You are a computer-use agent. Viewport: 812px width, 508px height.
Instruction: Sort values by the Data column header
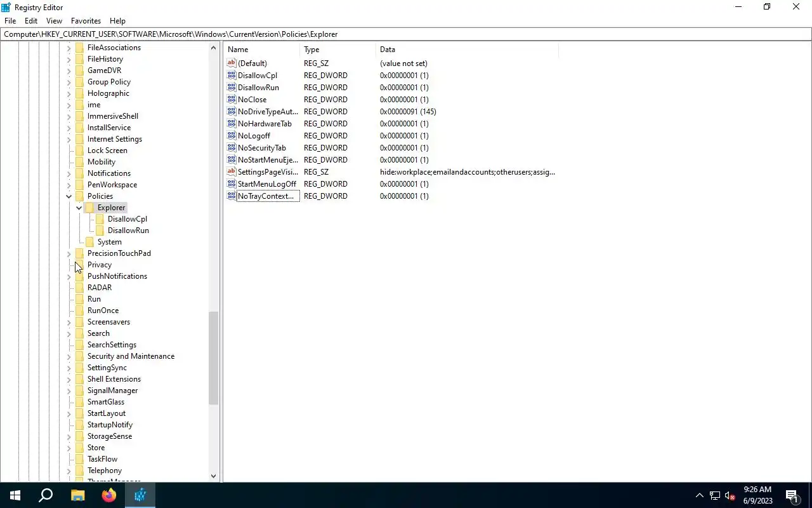click(x=467, y=49)
